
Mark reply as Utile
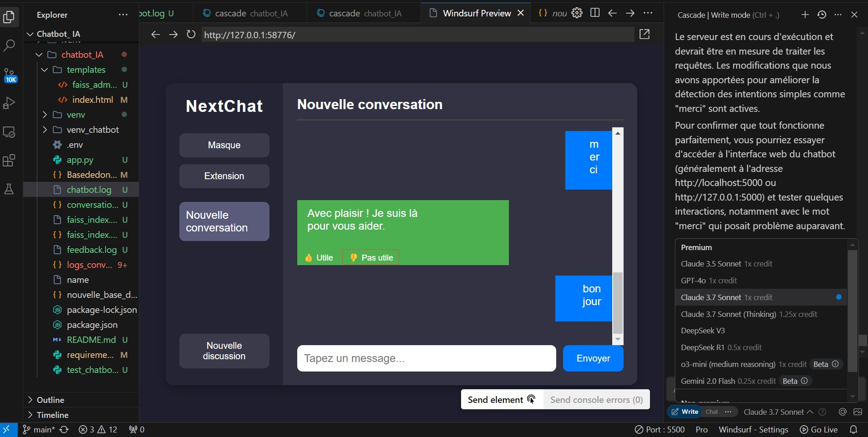(319, 257)
